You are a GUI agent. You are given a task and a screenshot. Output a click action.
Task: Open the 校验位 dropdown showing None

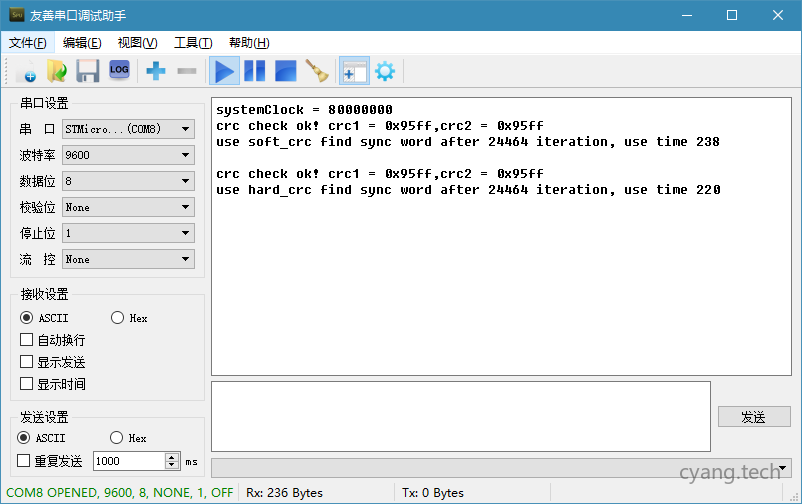[x=128, y=207]
